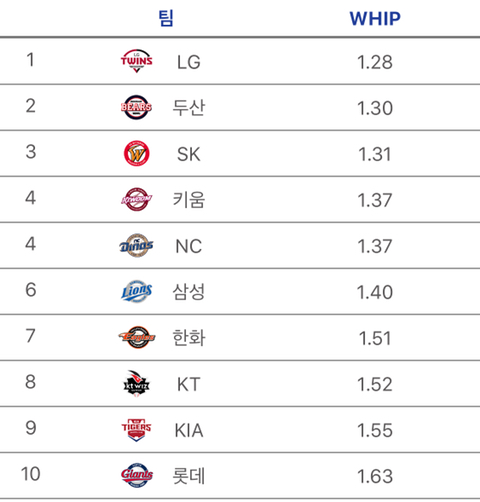Viewport: 480px width, 502px height.
Task: Click the 삼성 team name
Action: click(189, 292)
